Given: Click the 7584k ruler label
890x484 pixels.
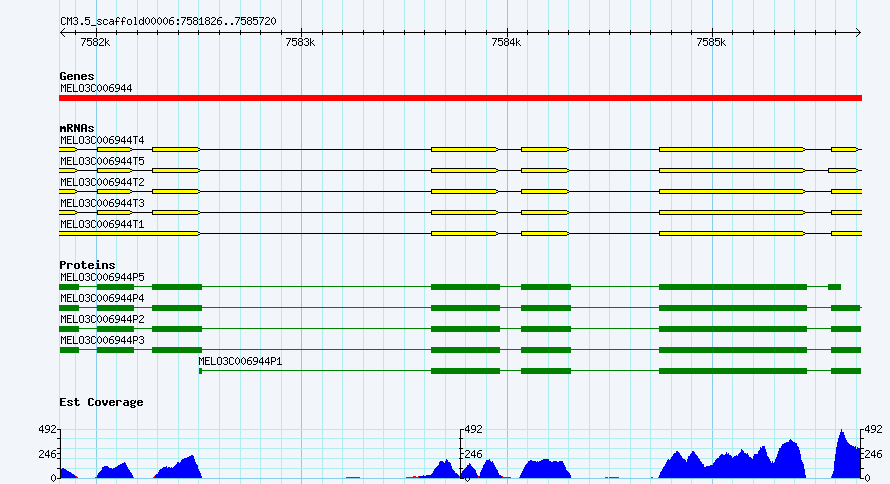Looking at the screenshot, I should click(x=506, y=43).
